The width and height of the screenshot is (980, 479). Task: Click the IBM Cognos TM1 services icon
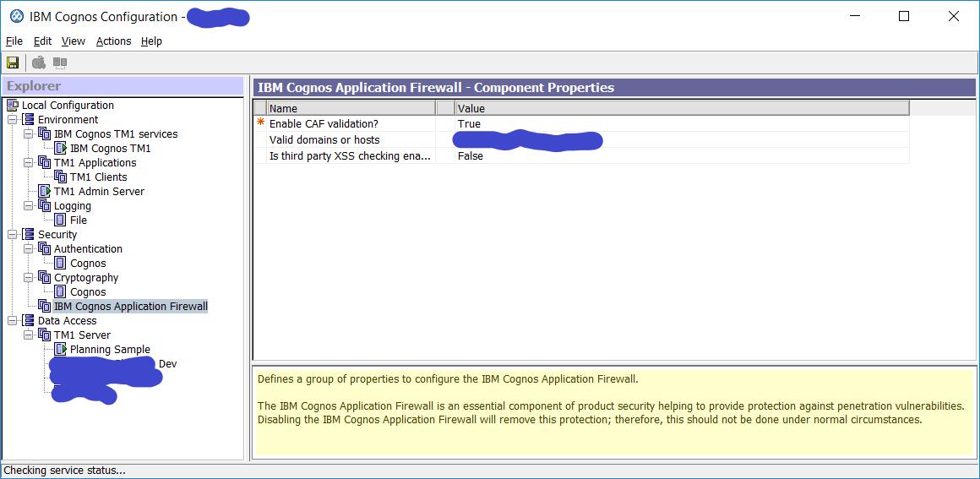click(45, 133)
